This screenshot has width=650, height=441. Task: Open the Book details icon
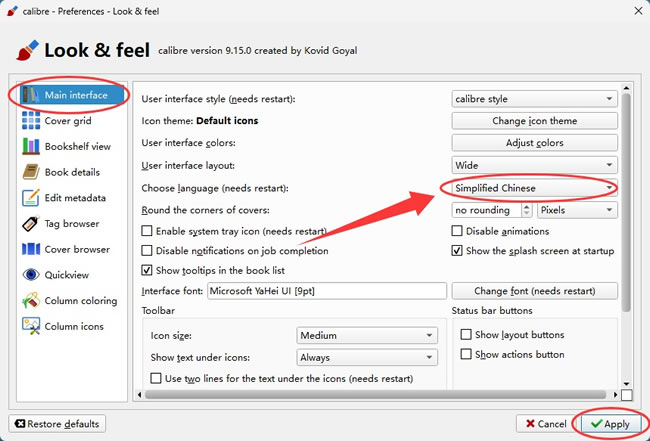[31, 172]
